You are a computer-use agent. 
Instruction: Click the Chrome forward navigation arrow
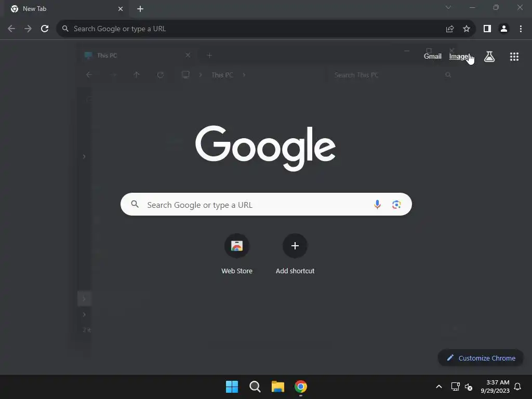[28, 29]
